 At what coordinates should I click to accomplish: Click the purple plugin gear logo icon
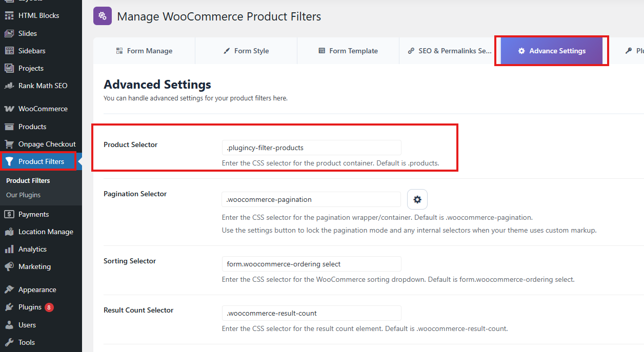[x=103, y=16]
